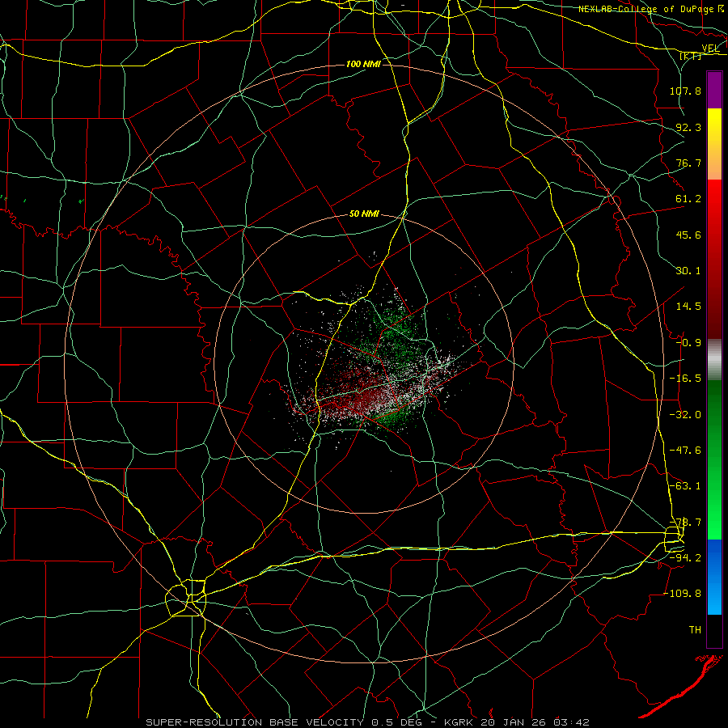Select the 14.5 value on the velocity scale
The image size is (728, 728).
[688, 307]
